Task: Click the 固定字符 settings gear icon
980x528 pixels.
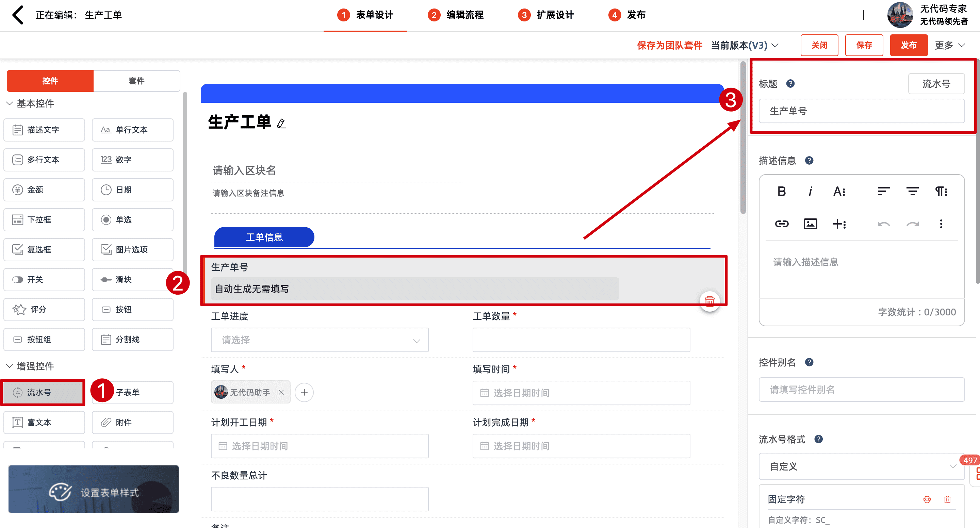Action: coord(927,499)
